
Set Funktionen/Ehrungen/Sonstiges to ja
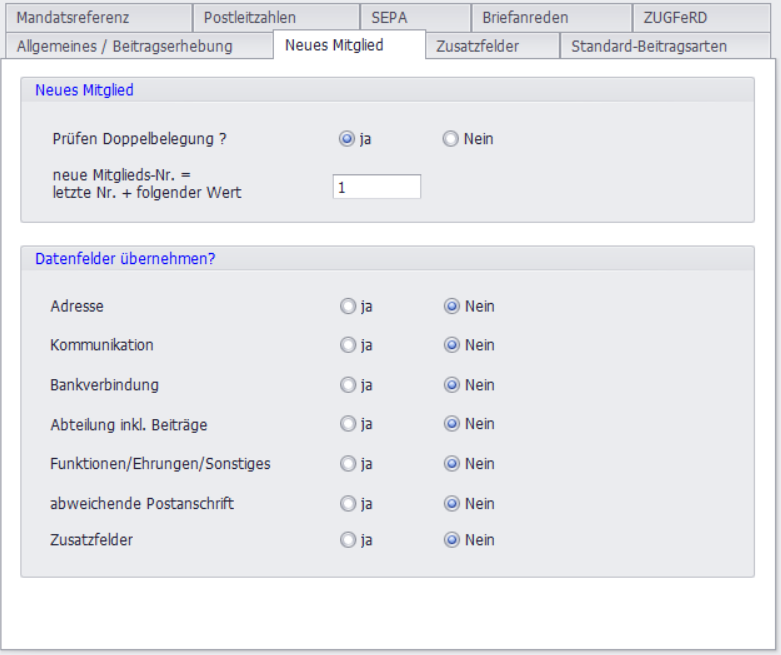point(347,464)
